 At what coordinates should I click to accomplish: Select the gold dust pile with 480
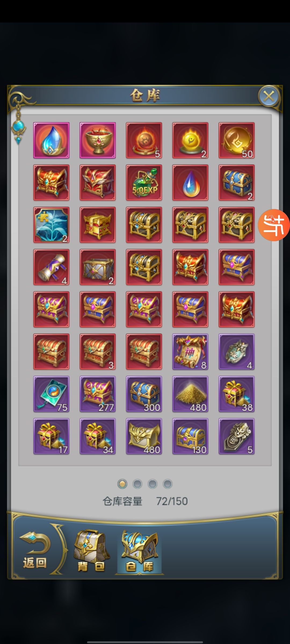pyautogui.click(x=190, y=394)
